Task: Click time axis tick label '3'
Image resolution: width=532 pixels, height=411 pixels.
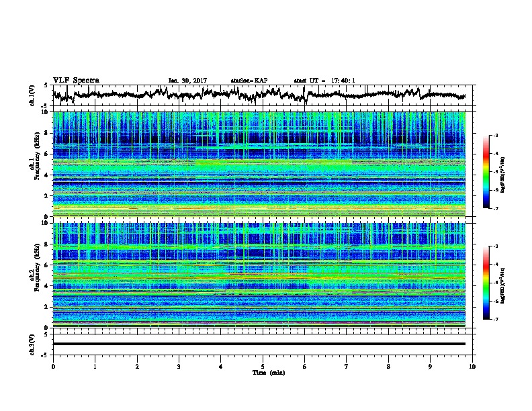Action: coord(179,367)
